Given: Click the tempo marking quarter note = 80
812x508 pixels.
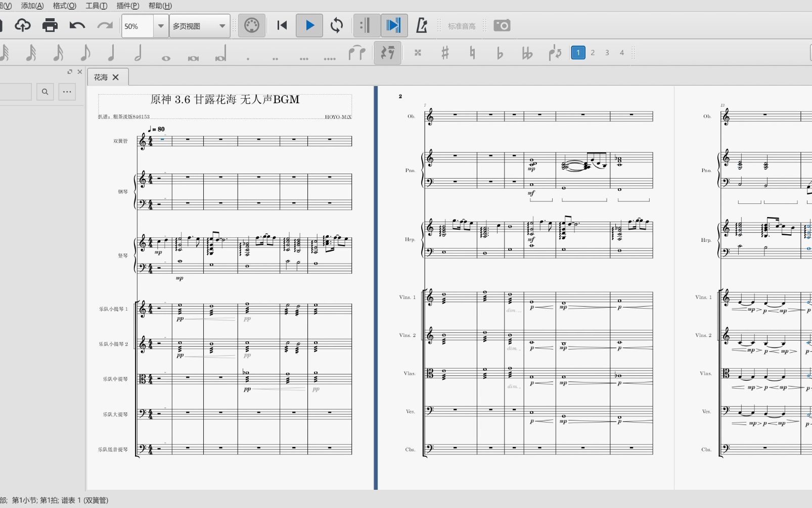Looking at the screenshot, I should [x=156, y=129].
